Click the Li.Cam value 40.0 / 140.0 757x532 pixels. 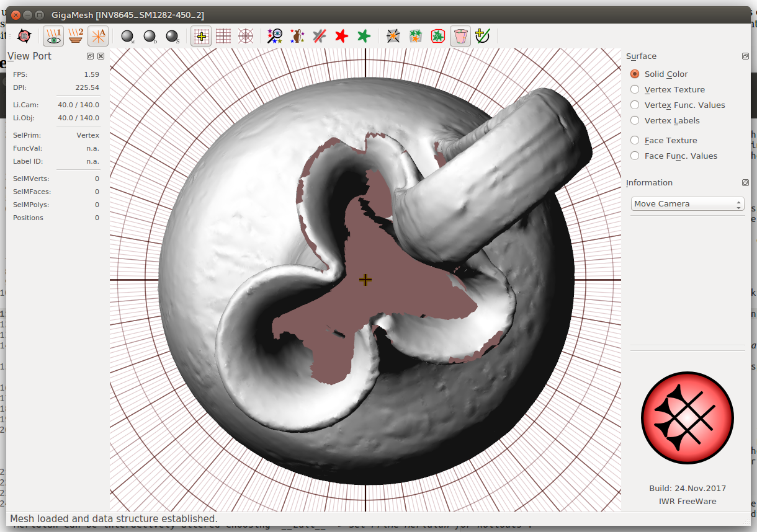[x=78, y=105]
